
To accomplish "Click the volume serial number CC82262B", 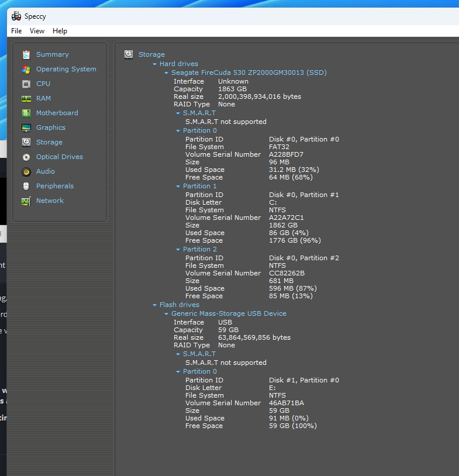I will pos(287,273).
